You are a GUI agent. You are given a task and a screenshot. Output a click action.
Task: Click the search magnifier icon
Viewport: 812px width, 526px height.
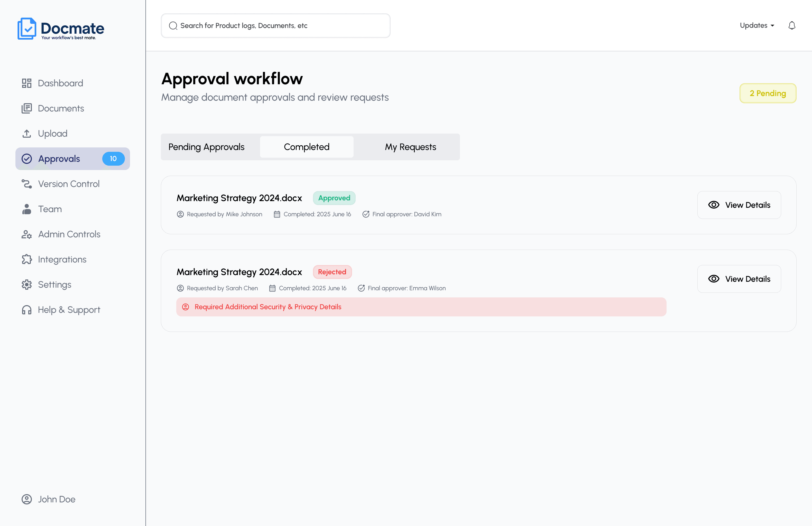coord(173,26)
